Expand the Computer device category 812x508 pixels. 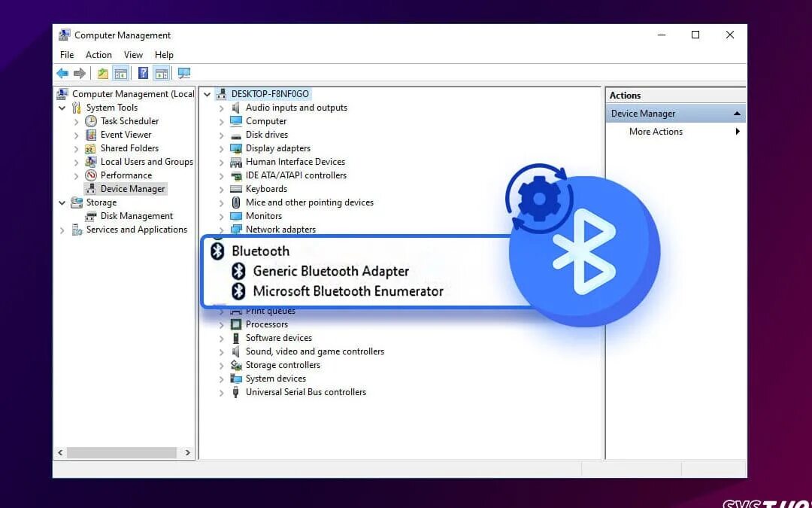tap(221, 122)
